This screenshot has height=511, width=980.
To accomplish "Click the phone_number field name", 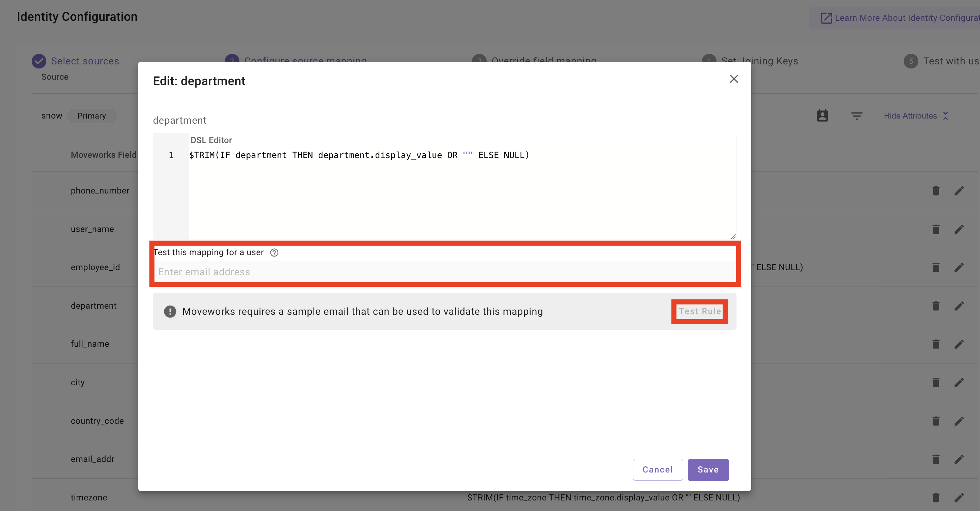I will [100, 191].
